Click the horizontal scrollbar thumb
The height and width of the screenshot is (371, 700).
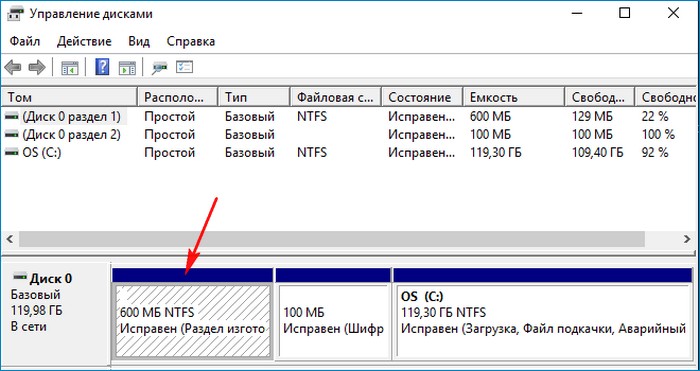(x=332, y=239)
